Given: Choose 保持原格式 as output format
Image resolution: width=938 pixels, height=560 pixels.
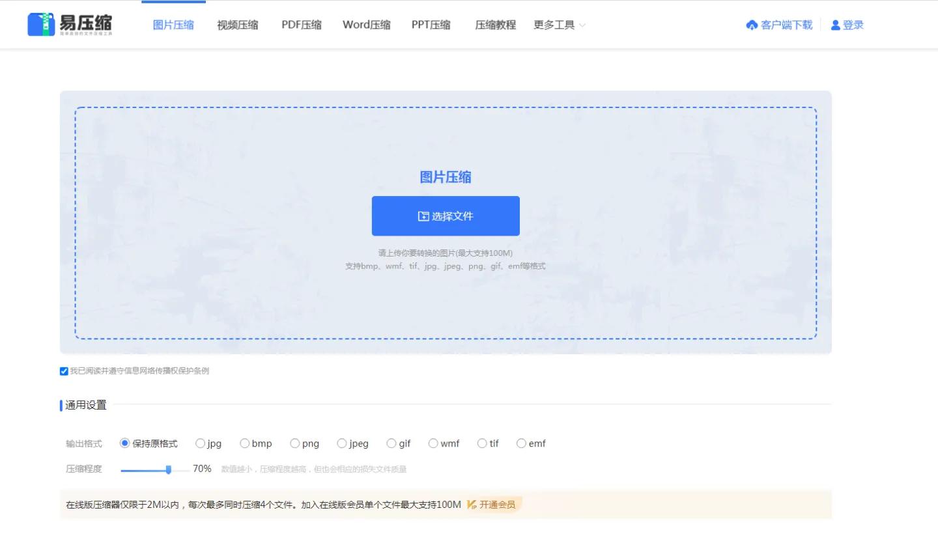Looking at the screenshot, I should point(124,443).
